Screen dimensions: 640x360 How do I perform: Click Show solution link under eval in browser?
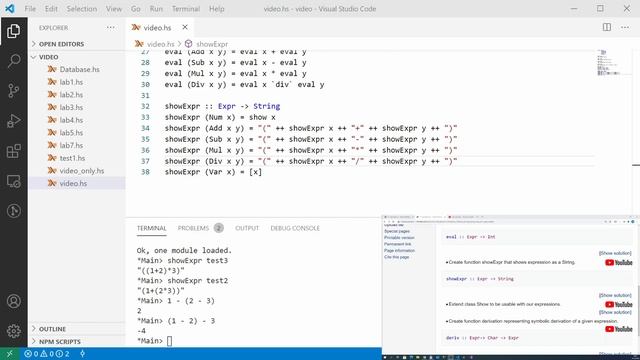(615, 253)
